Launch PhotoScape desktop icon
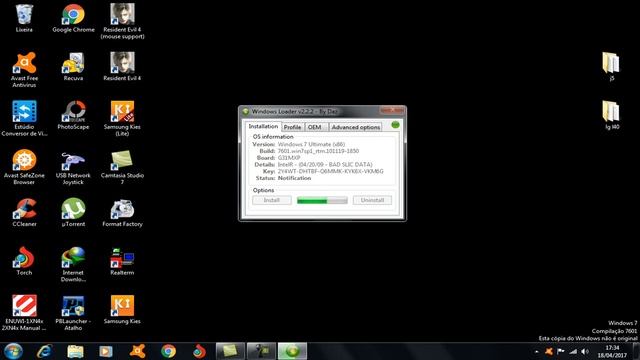 tap(73, 116)
